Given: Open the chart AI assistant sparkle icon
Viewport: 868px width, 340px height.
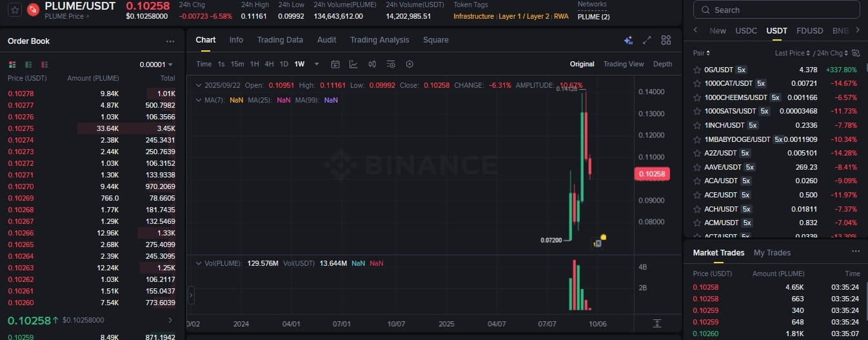Looking at the screenshot, I should tap(628, 40).
